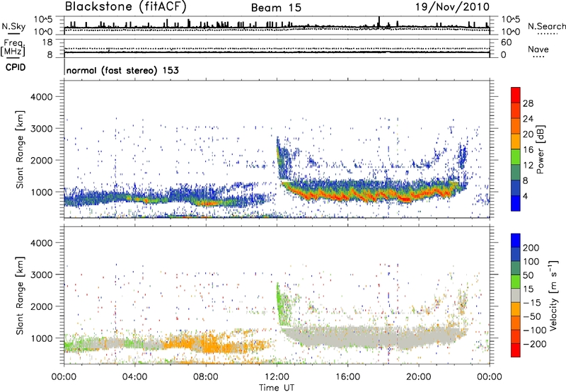Click the '20:00' time axis tick label

419,377
